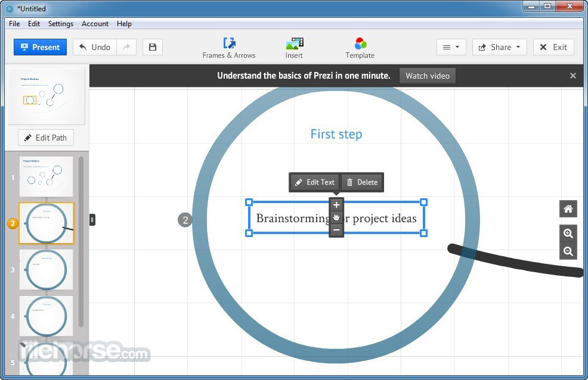Click the First step title text
Viewport: 588px width, 380px height.
(336, 134)
